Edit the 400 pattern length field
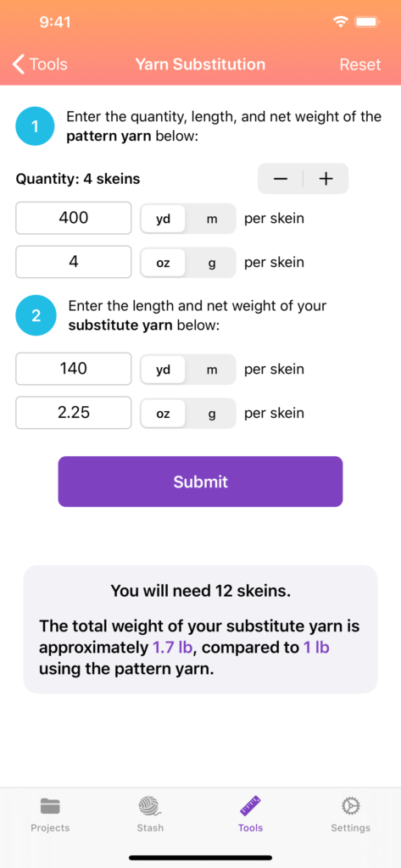The image size is (401, 868). point(74,218)
